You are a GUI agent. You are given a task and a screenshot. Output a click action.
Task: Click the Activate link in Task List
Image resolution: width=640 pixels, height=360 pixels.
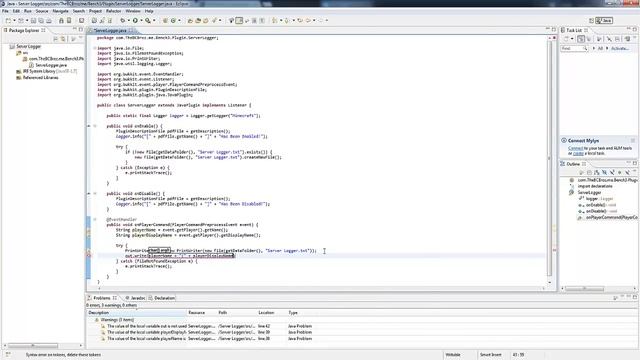[620, 48]
